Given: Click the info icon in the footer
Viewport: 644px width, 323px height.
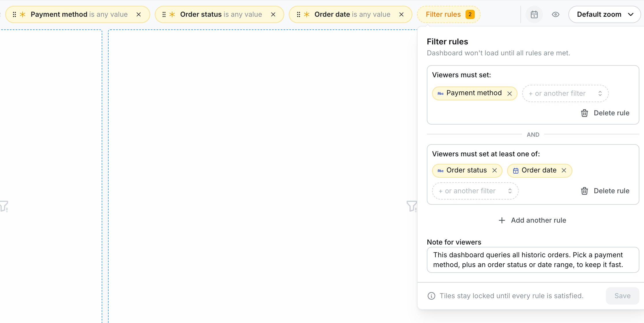Looking at the screenshot, I should [431, 296].
